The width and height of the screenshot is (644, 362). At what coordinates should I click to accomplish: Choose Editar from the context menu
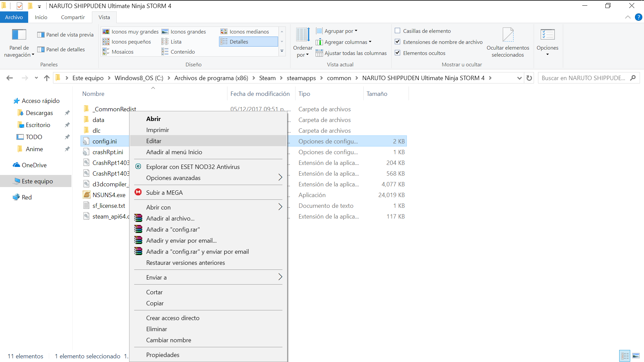point(208,141)
